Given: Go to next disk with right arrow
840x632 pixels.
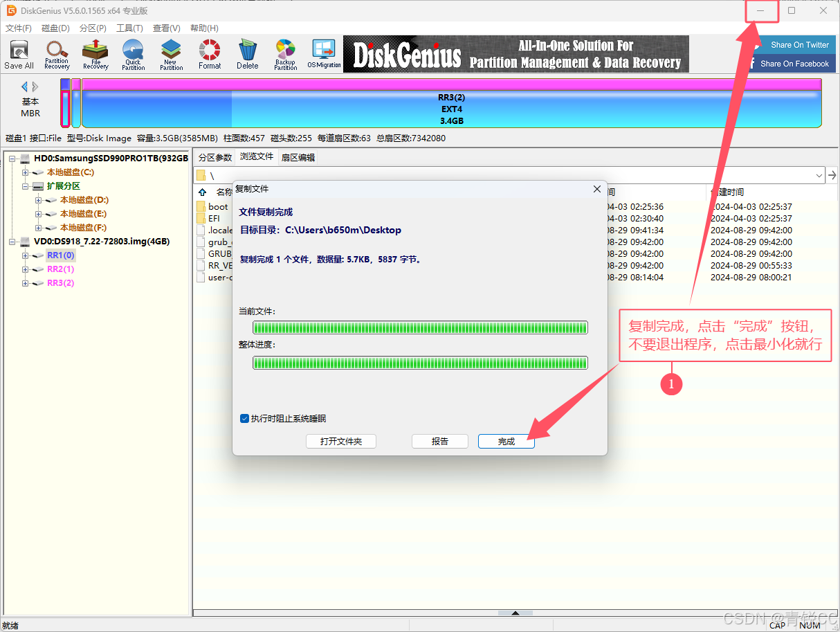Looking at the screenshot, I should pyautogui.click(x=35, y=87).
